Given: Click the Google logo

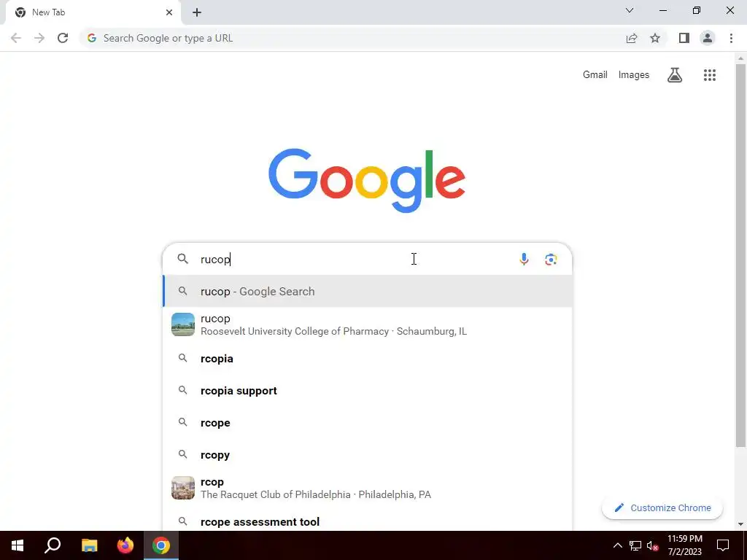Looking at the screenshot, I should point(367,180).
